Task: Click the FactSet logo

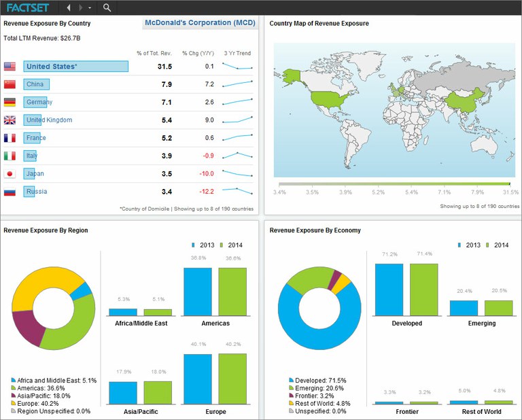Action: click(x=28, y=7)
